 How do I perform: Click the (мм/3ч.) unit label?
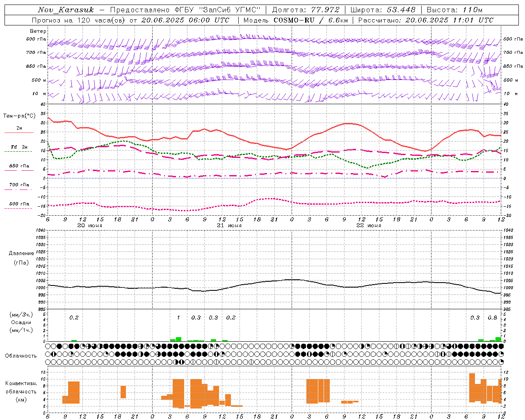click(21, 315)
